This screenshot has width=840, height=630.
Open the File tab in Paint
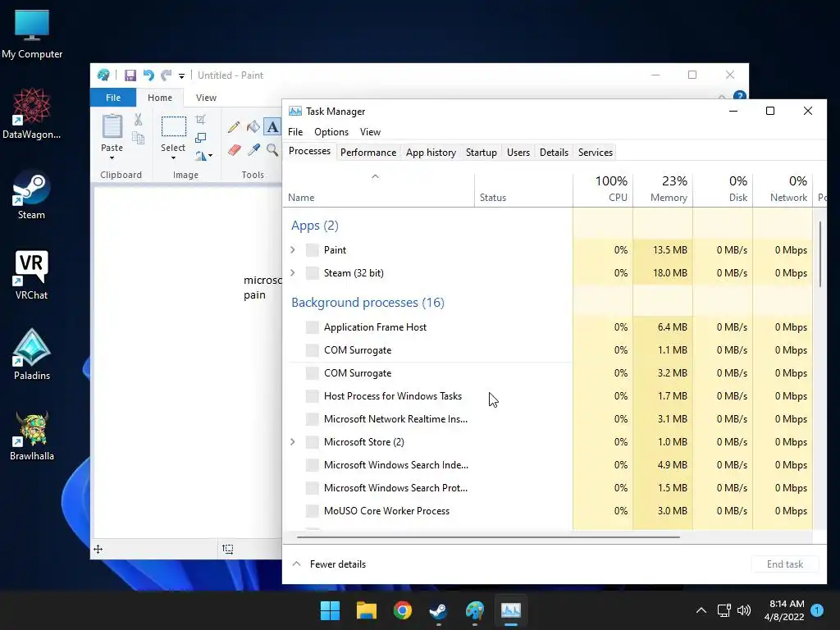[113, 98]
